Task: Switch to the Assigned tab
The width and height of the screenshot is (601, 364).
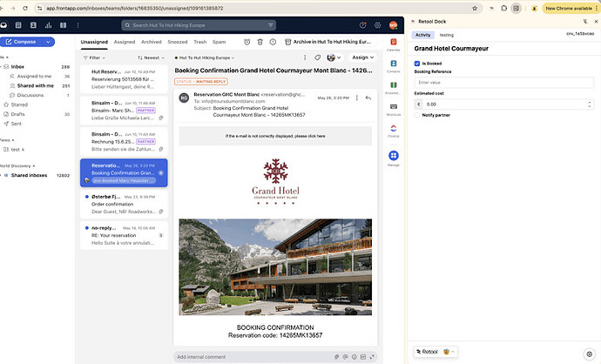Action: click(x=125, y=42)
